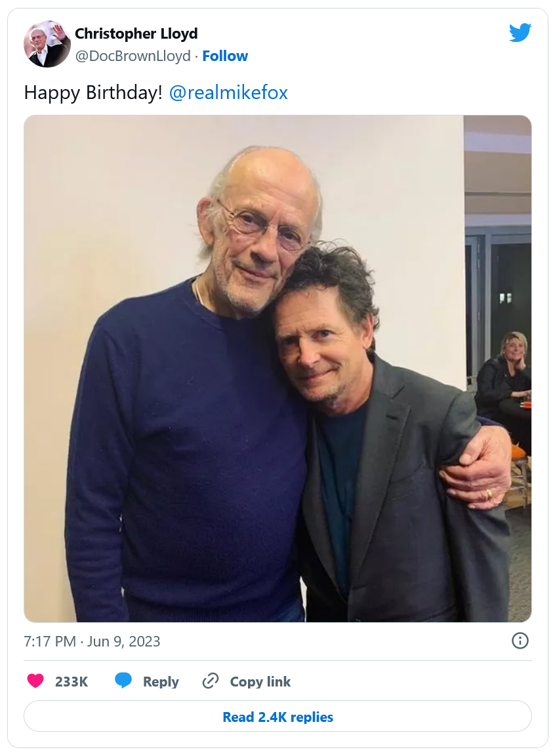
Task: Click the Christopher Lloyd display name
Action: coord(136,33)
